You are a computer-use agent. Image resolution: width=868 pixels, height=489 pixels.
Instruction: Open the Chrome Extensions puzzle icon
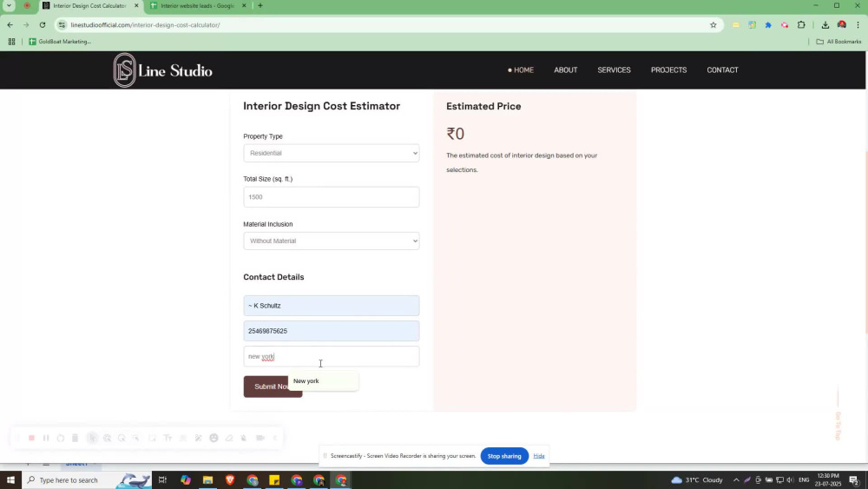[x=801, y=25]
